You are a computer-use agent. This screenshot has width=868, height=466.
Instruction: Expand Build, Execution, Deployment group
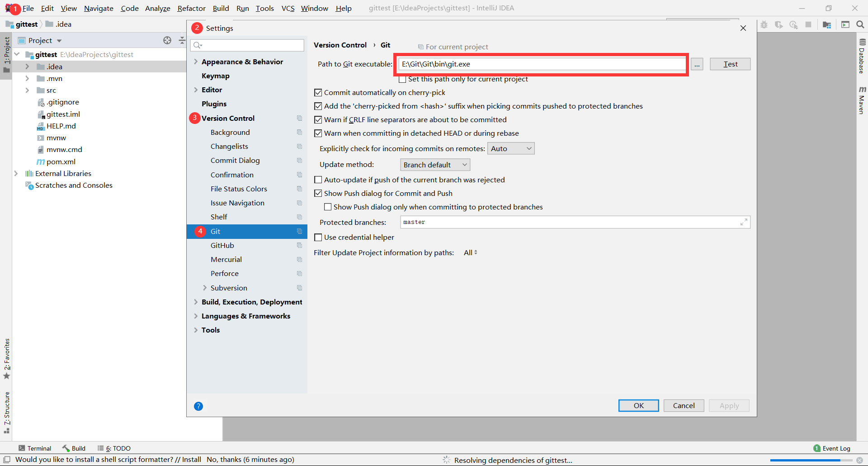(196, 302)
